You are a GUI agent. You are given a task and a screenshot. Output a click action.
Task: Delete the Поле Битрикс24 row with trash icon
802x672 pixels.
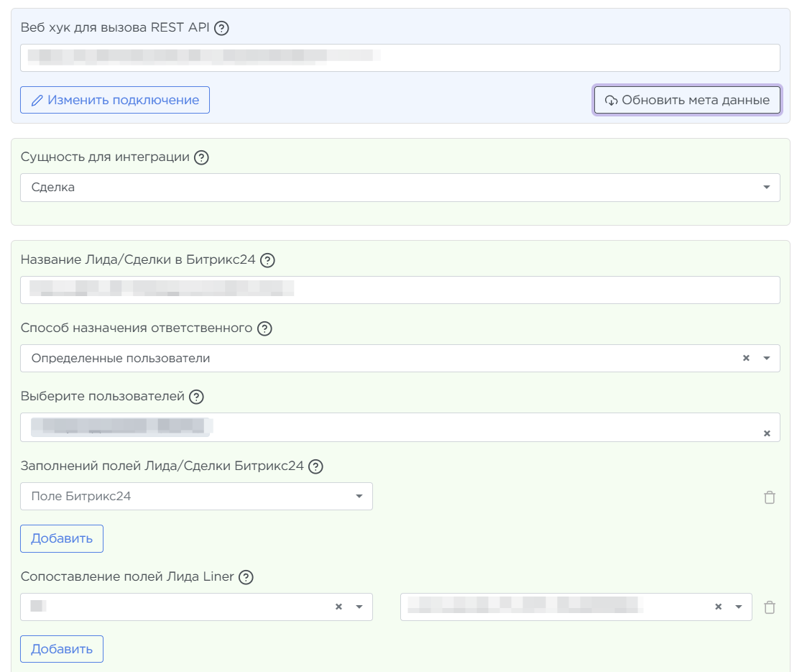point(770,497)
